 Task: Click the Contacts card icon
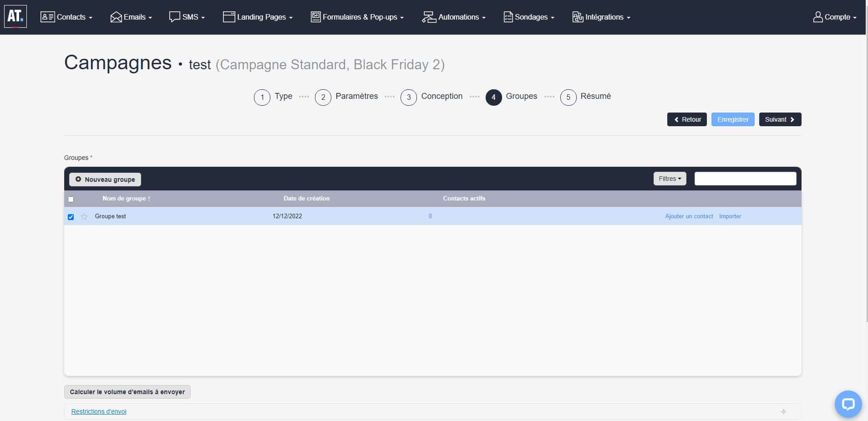[47, 17]
